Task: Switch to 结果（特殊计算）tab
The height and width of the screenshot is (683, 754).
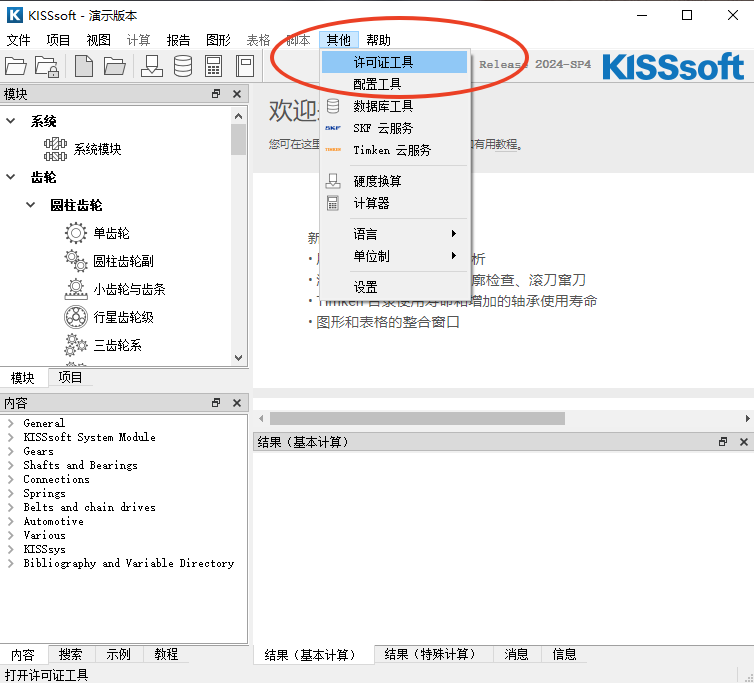Action: (433, 654)
